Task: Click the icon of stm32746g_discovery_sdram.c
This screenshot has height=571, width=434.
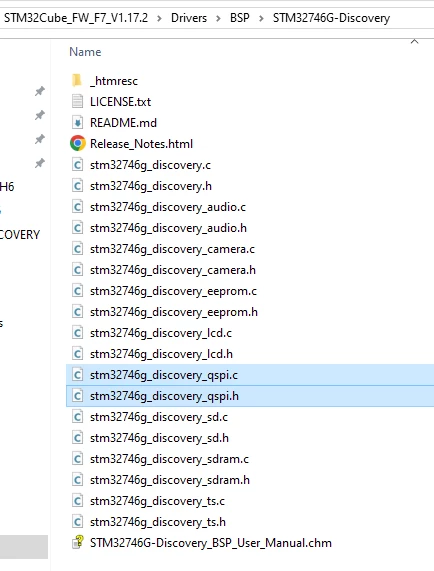Action: click(77, 459)
